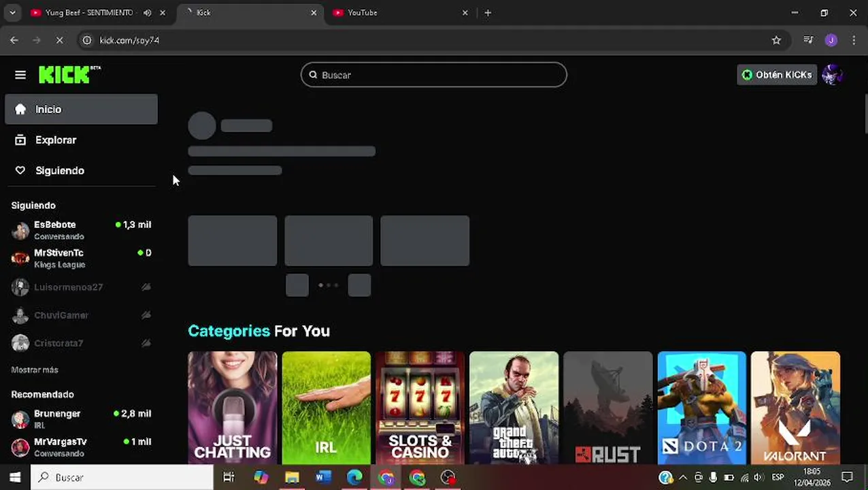Switch to the Yung Beef browser tab
The width and height of the screenshot is (868, 490).
[x=88, y=12]
